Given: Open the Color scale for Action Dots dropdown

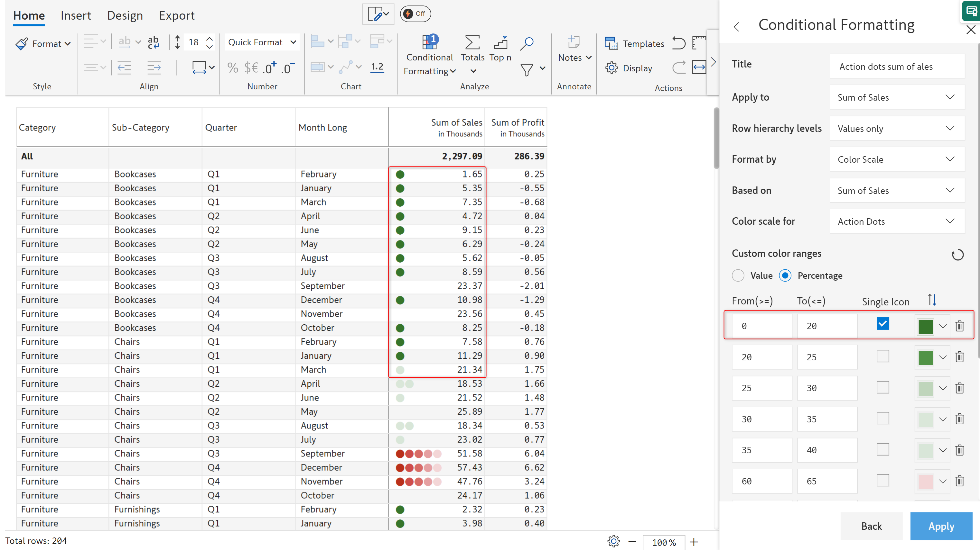Looking at the screenshot, I should click(897, 221).
